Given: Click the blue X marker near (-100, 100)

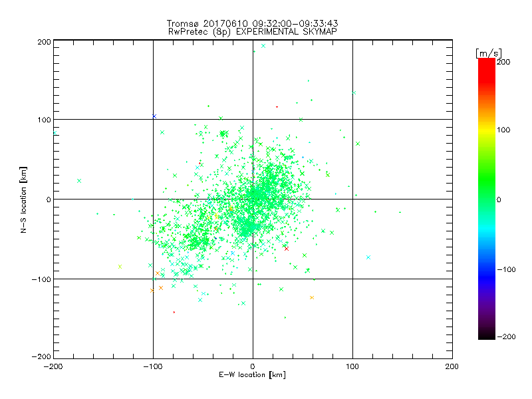Looking at the screenshot, I should (154, 116).
